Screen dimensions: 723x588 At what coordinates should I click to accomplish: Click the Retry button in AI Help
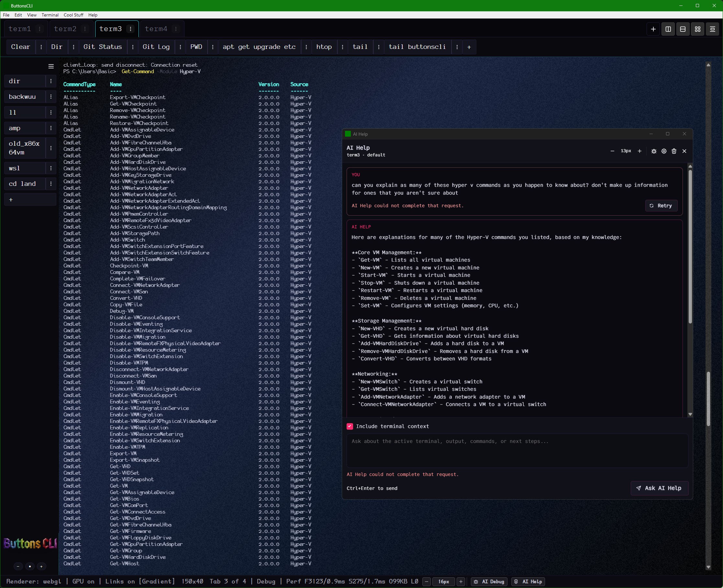click(x=661, y=206)
